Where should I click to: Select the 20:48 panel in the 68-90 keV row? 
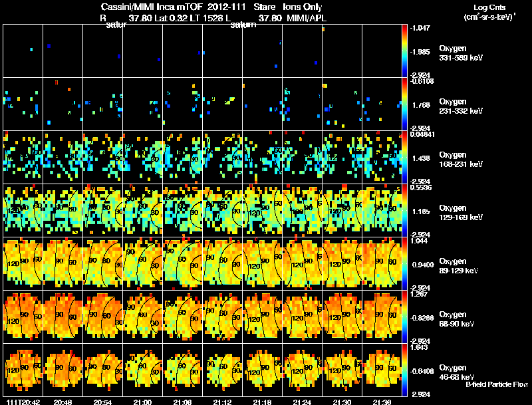(x=63, y=317)
